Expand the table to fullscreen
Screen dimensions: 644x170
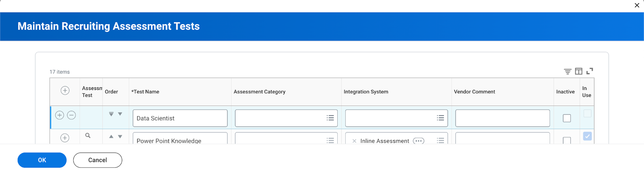tap(590, 71)
